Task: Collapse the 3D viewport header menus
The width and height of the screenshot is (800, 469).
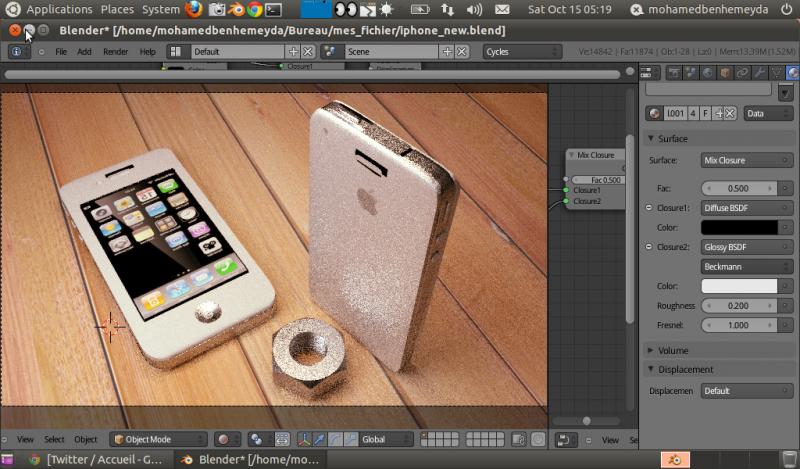Action: (5, 439)
